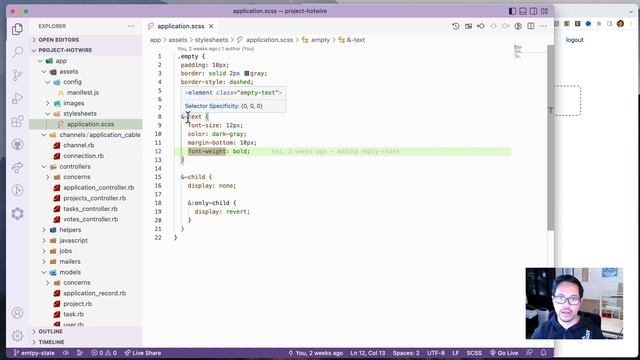Viewport: 640px width, 360px height.
Task: Open channel.rb file
Action: [x=78, y=145]
